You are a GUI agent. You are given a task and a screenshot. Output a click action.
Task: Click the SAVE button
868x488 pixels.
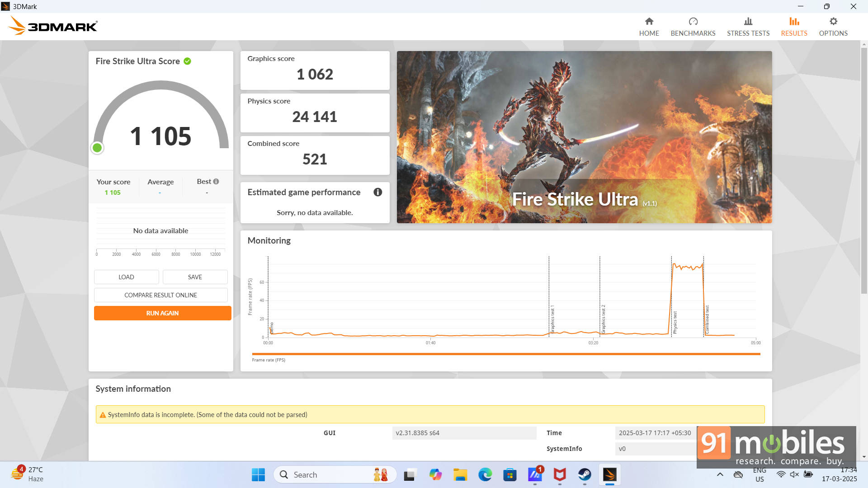tap(195, 277)
